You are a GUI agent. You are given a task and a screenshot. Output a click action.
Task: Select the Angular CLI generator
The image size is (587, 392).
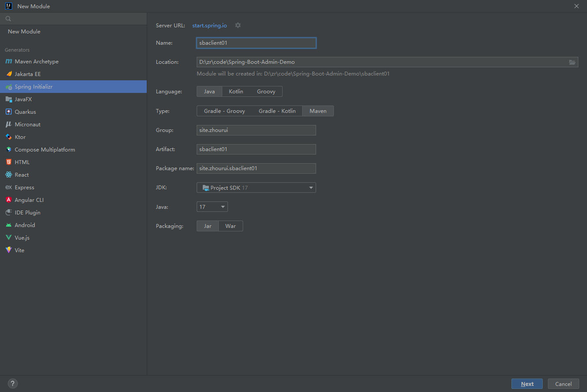tap(73, 200)
